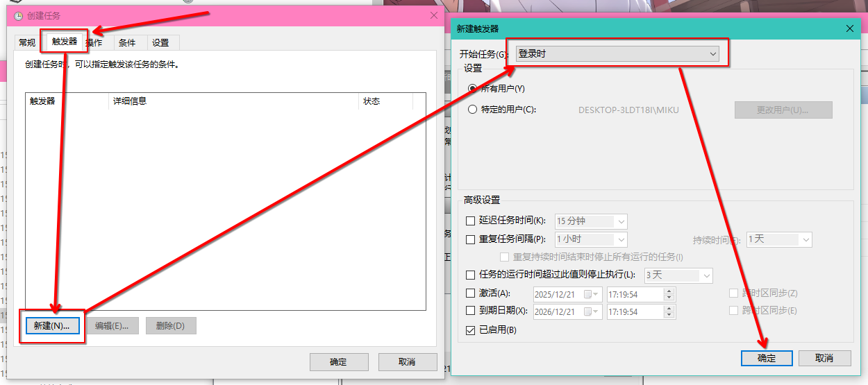The width and height of the screenshot is (868, 385).
Task: Switch to the 条件 tab
Action: click(x=127, y=42)
